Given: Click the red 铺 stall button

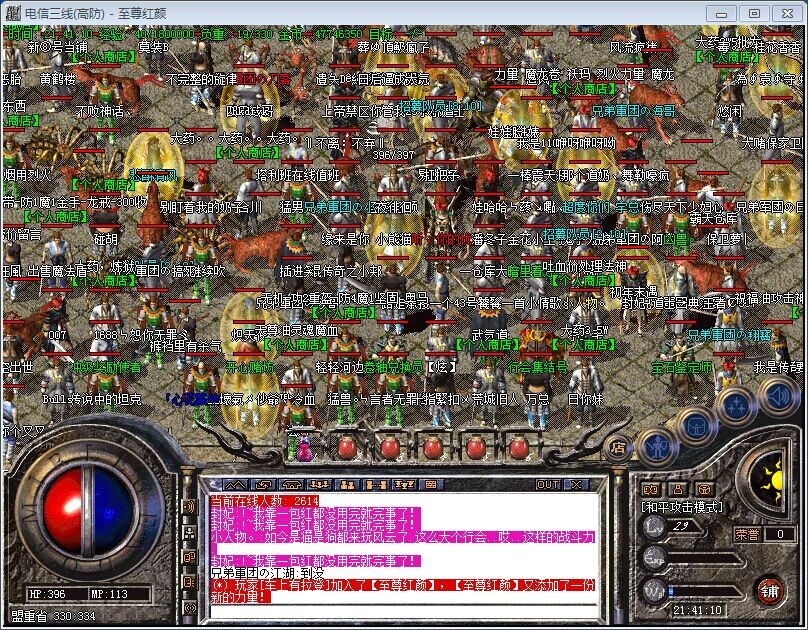Looking at the screenshot, I should (769, 591).
